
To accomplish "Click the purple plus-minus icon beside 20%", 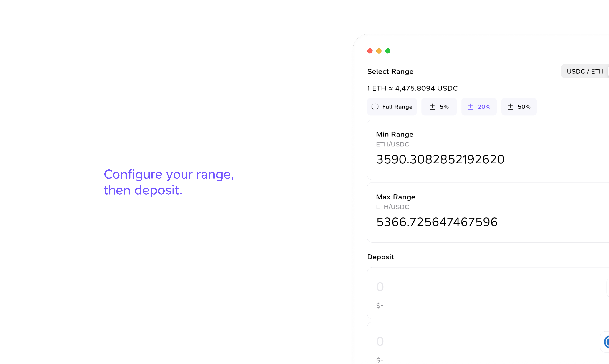I will pyautogui.click(x=471, y=107).
